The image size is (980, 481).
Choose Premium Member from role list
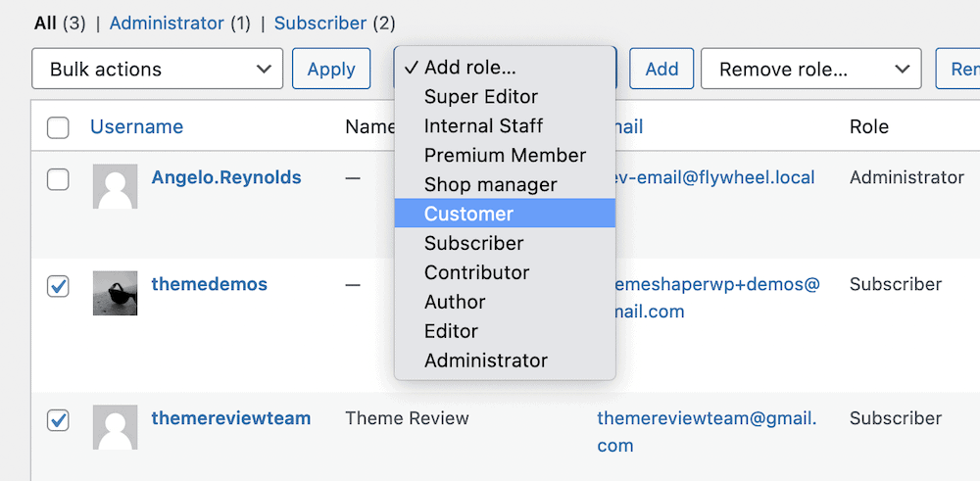pyautogui.click(x=505, y=155)
